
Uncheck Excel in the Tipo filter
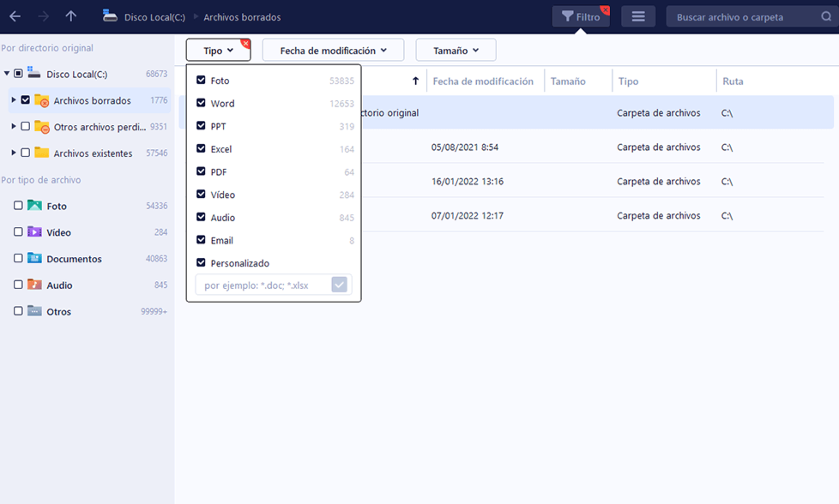[x=202, y=148]
